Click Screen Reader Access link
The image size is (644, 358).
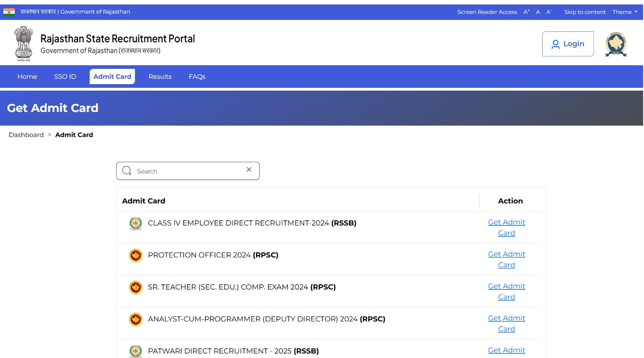[x=487, y=12]
